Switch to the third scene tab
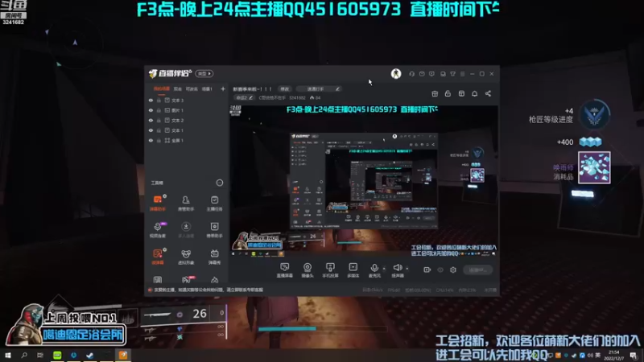Image resolution: width=644 pixels, height=362 pixels. [x=192, y=88]
